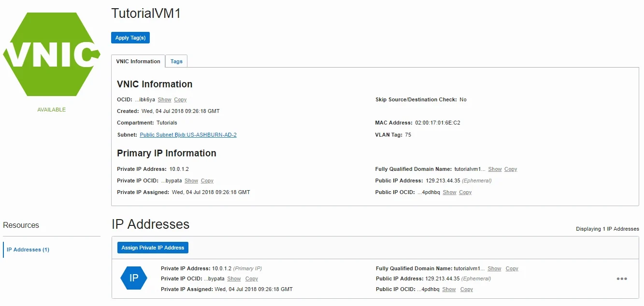Viewport: 644px width, 306px height.
Task: Copy Public IP OCID in IP Addresses list
Action: click(467, 290)
